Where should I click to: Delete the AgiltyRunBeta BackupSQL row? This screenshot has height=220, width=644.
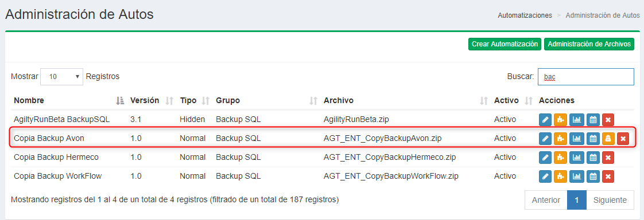tap(608, 120)
